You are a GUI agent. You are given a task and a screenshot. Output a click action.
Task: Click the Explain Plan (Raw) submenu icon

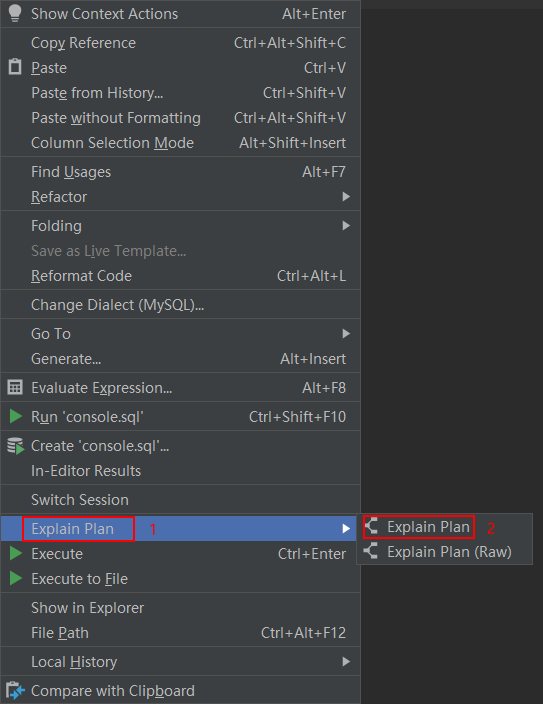[371, 551]
